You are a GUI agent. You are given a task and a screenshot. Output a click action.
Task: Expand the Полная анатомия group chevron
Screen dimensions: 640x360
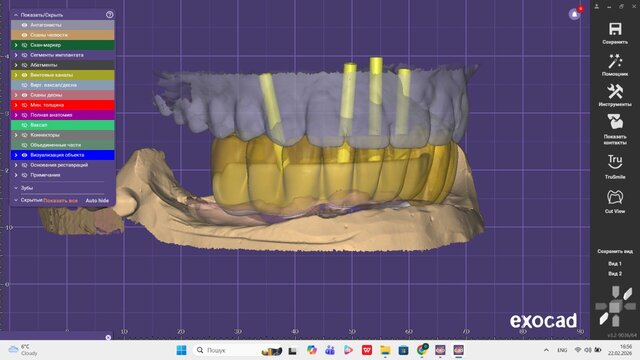click(x=16, y=115)
